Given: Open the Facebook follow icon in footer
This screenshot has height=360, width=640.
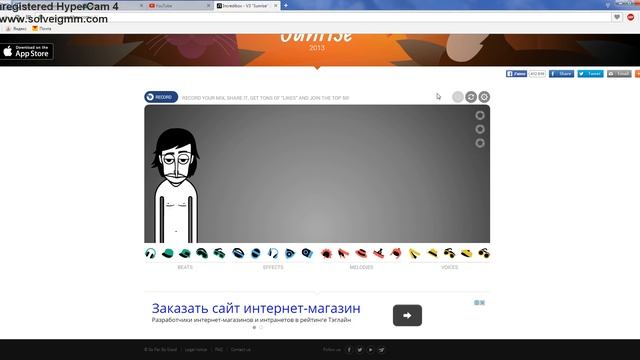Looking at the screenshot, I should click(349, 349).
